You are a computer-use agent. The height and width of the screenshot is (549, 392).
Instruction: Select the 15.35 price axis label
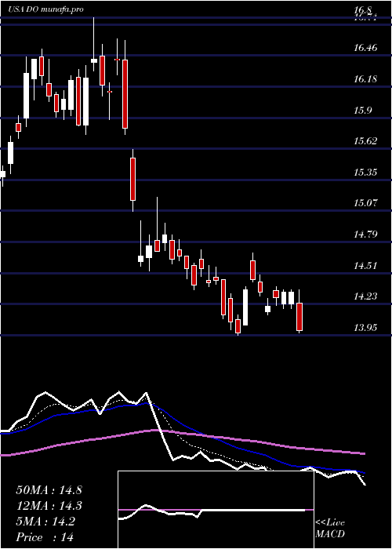(x=365, y=173)
